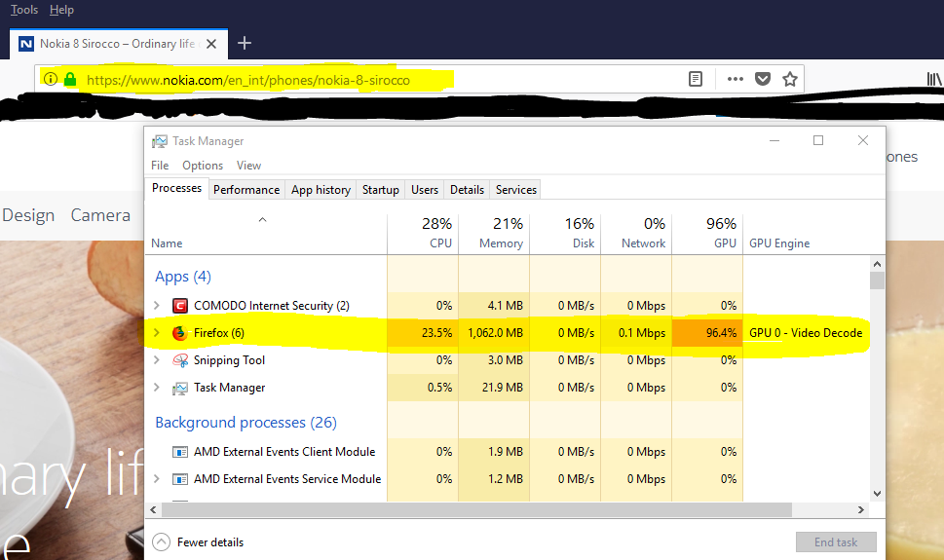Click the Name column header
Screen dimensions: 944x560
pos(167,243)
